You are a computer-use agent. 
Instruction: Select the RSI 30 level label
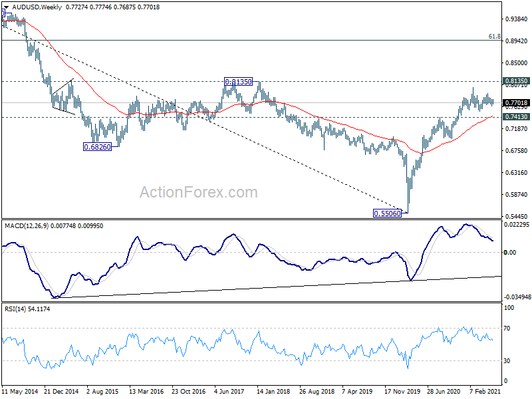pos(507,361)
